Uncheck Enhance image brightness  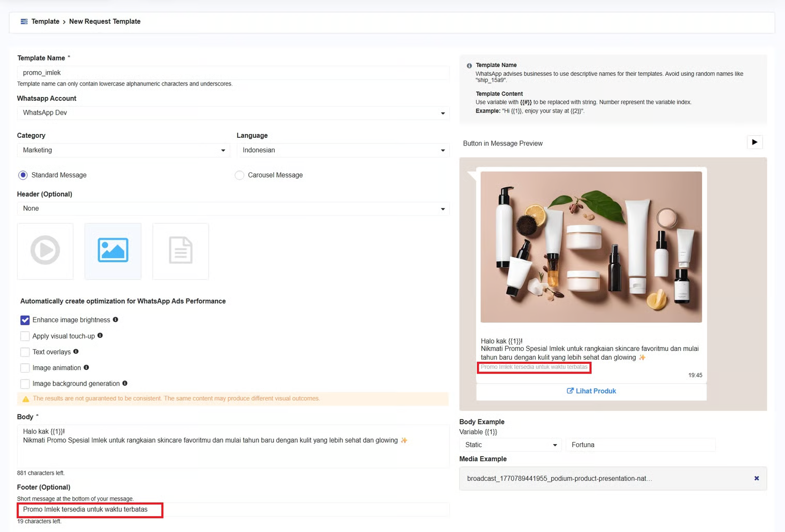click(x=25, y=320)
